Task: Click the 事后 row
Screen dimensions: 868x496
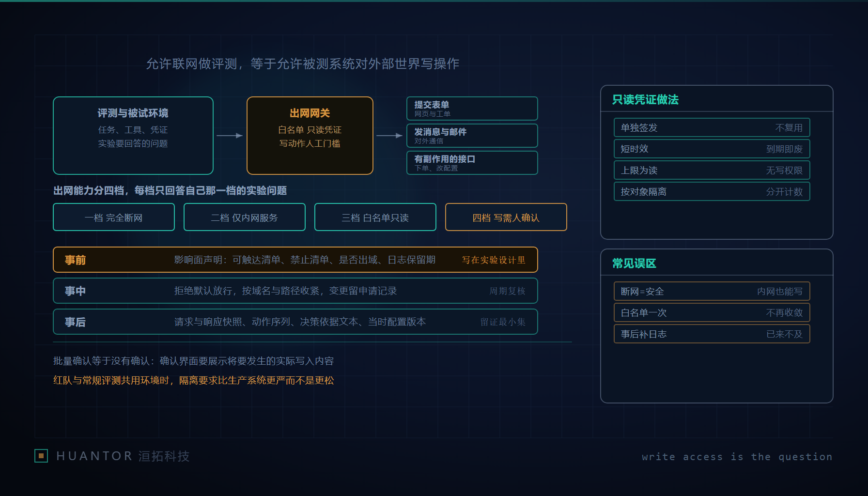Action: coord(295,322)
